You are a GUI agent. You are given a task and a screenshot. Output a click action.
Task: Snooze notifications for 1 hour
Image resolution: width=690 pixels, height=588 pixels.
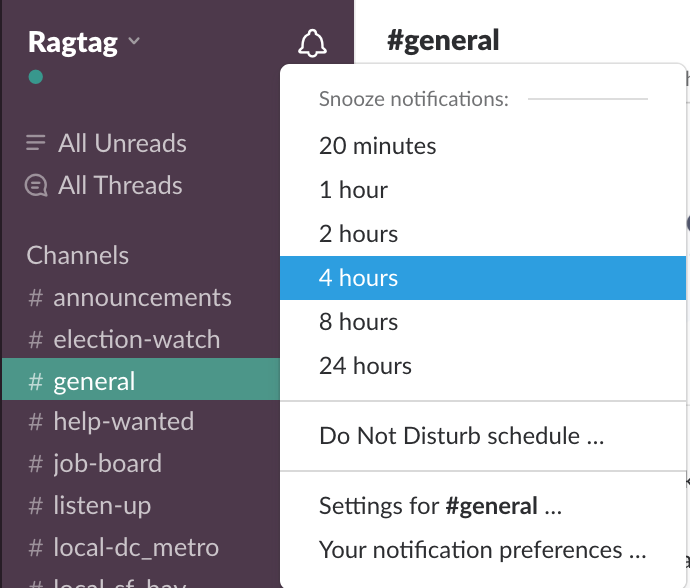point(353,190)
